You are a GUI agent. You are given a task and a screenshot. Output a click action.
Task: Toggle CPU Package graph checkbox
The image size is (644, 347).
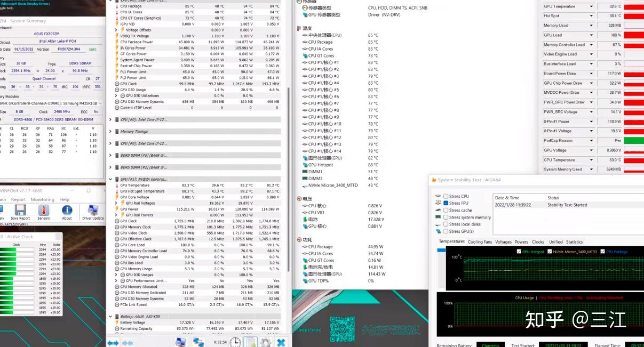pyautogui.click(x=602, y=252)
